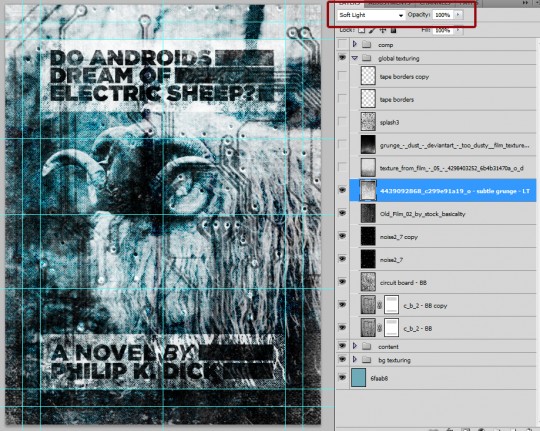This screenshot has height=431, width=540.
Task: Hide the global texturing group
Action: pos(342,58)
